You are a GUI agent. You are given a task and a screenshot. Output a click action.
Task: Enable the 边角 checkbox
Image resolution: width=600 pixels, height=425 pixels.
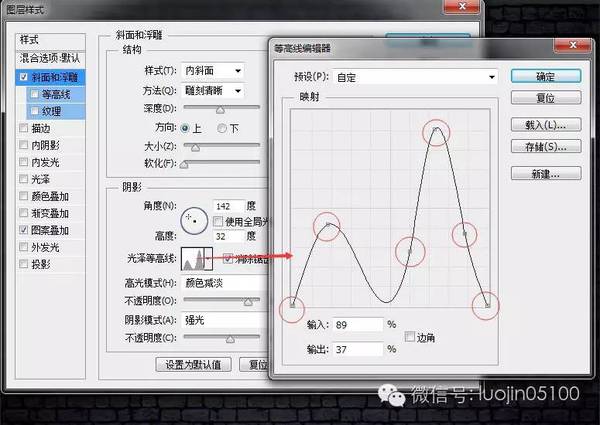coord(409,337)
